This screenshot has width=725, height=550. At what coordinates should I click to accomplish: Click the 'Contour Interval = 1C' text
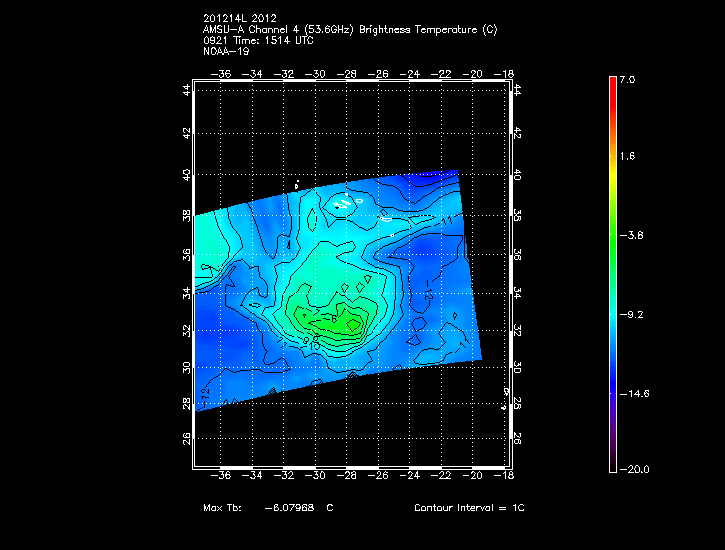click(x=469, y=509)
